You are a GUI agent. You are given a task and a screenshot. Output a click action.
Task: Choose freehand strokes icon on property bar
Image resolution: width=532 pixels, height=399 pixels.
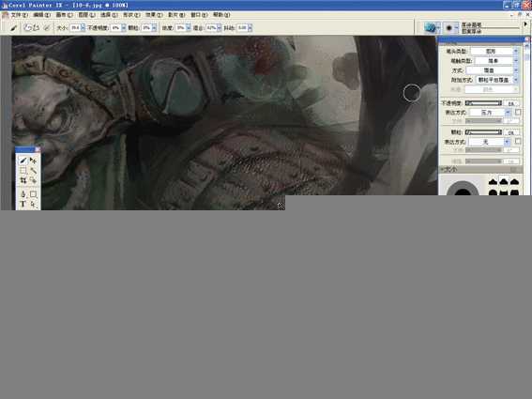(28, 28)
